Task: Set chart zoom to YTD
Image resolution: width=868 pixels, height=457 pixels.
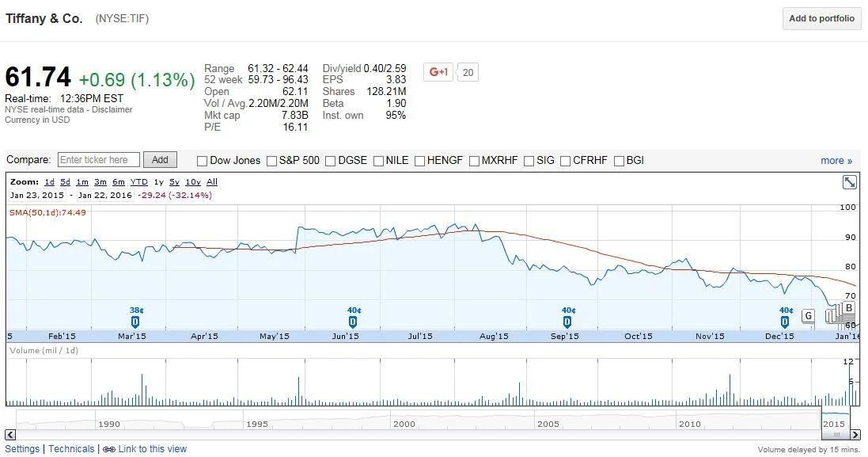Action: [x=139, y=181]
